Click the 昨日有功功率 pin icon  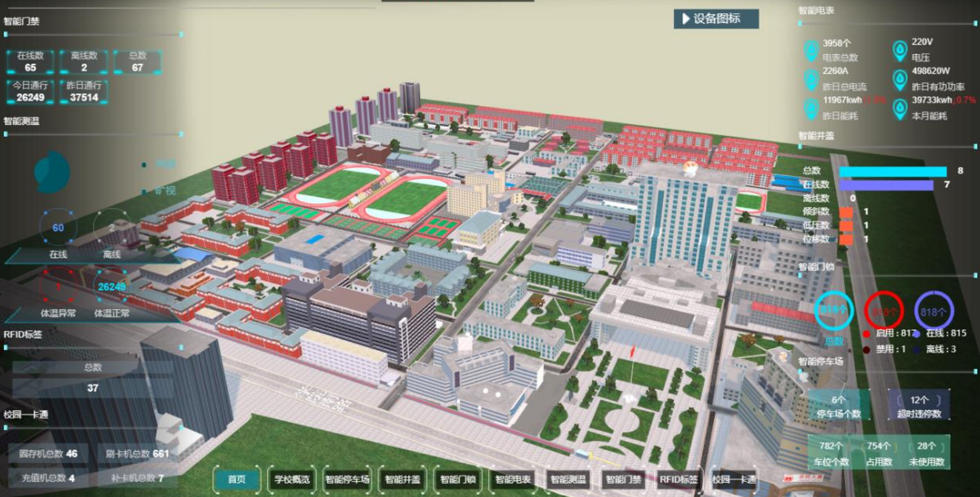[x=900, y=80]
